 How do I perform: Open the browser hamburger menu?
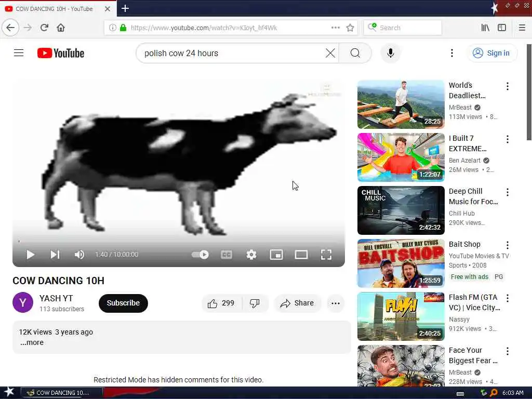pos(522,28)
